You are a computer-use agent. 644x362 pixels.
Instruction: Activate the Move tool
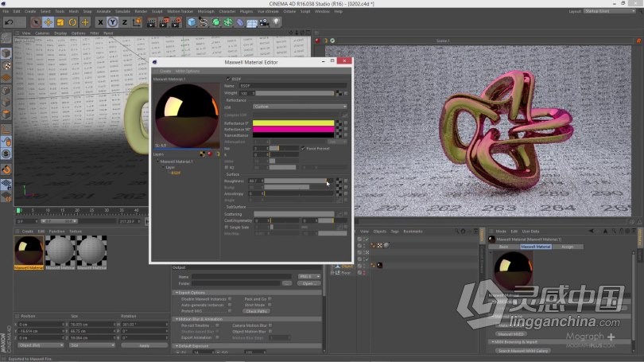point(48,22)
